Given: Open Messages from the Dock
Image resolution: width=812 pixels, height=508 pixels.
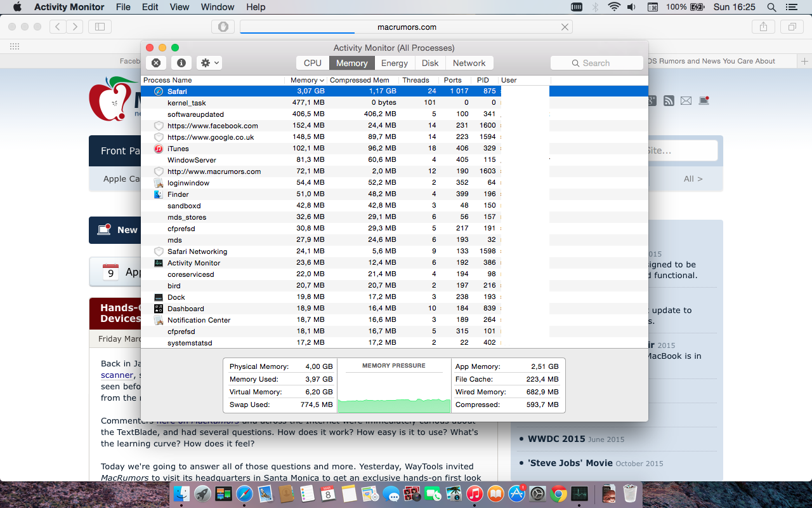Looking at the screenshot, I should [x=391, y=493].
